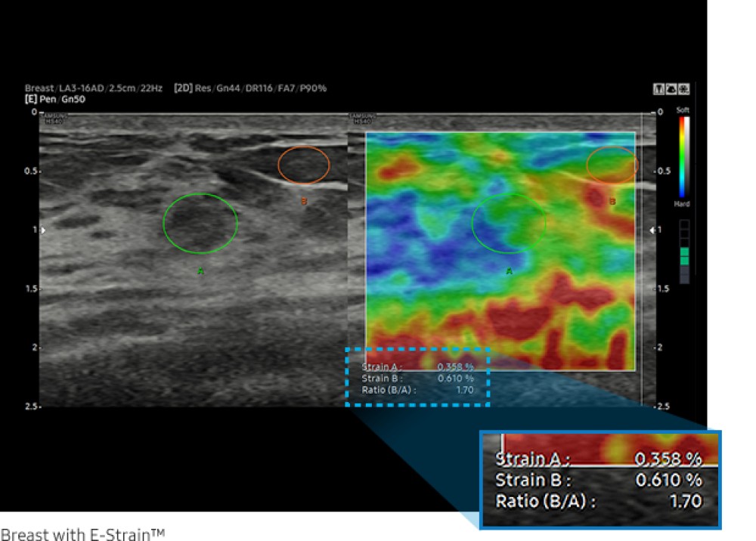Screen dimensions: 756x541
Task: Click the right focus arrow marker at depth 1
Action: 653,230
